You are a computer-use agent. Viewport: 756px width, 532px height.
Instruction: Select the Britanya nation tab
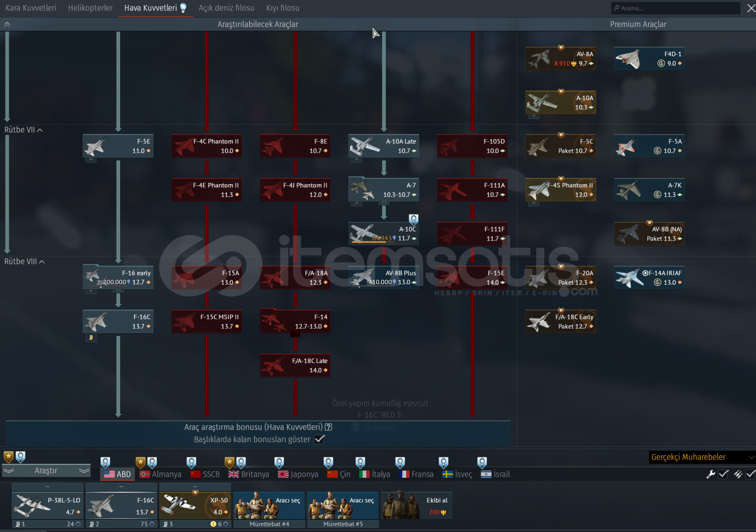249,474
